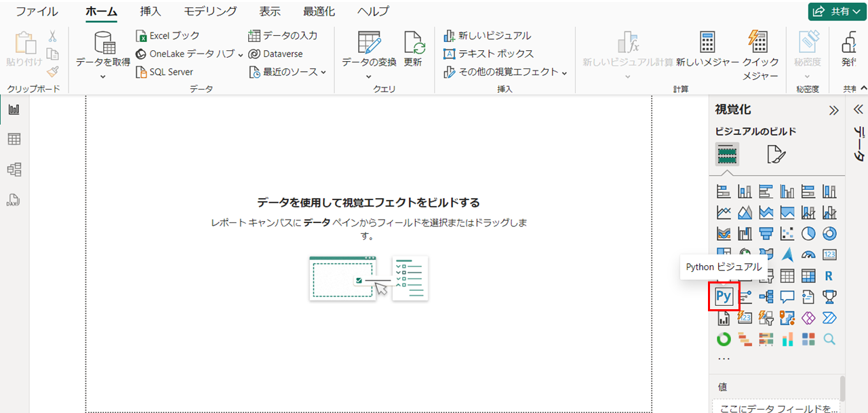This screenshot has height=413, width=868.
Task: Insert the funnel chart visual
Action: tap(766, 233)
